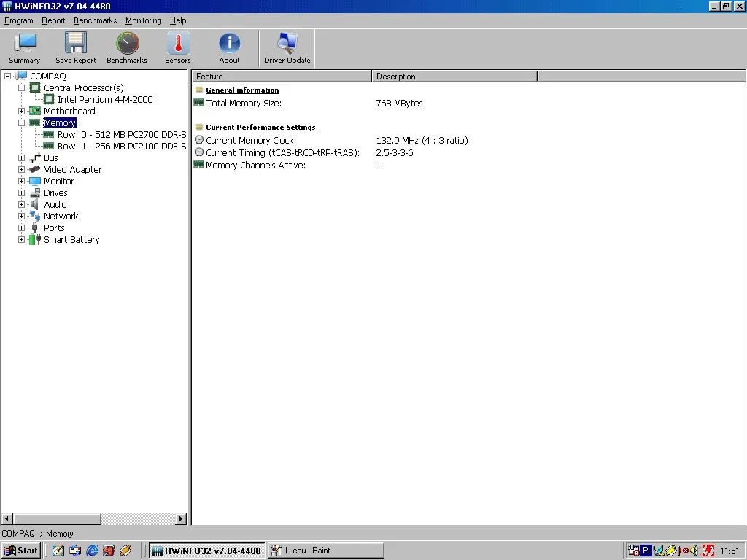
Task: Click the 132.9 MHz (4 : 3 ratio) value
Action: pos(422,141)
